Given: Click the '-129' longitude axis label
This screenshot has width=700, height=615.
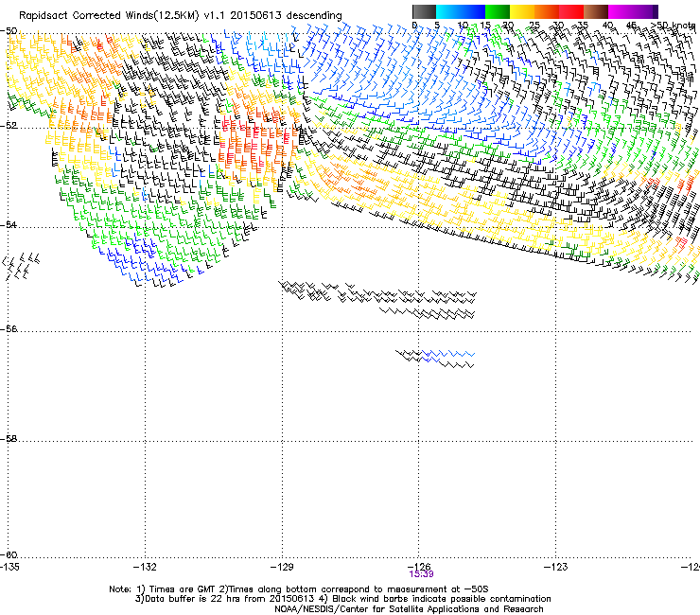Looking at the screenshot, I should pos(282,567).
